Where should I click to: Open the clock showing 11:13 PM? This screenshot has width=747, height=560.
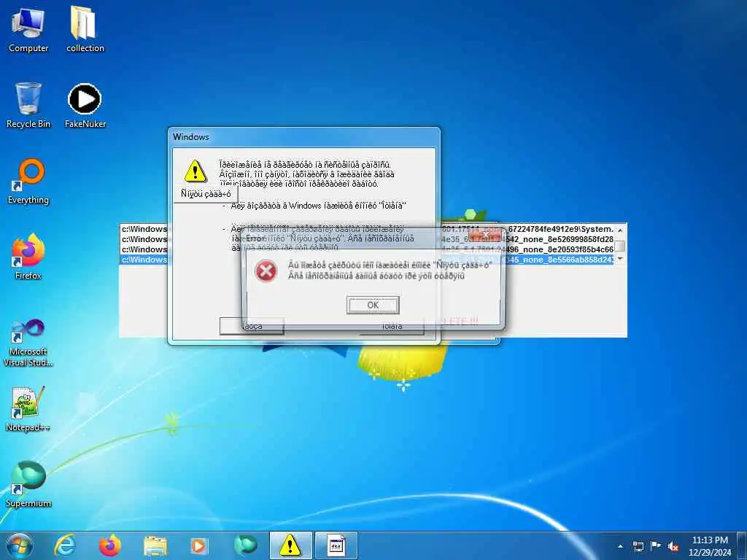tap(710, 546)
